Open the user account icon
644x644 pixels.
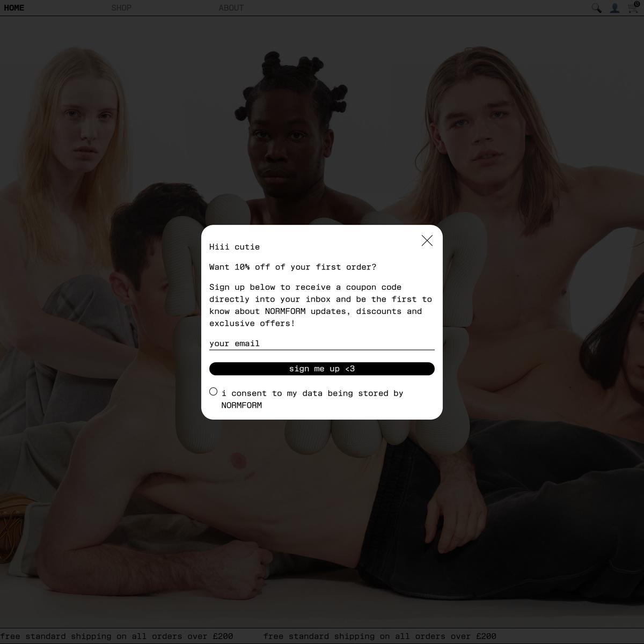pos(614,8)
